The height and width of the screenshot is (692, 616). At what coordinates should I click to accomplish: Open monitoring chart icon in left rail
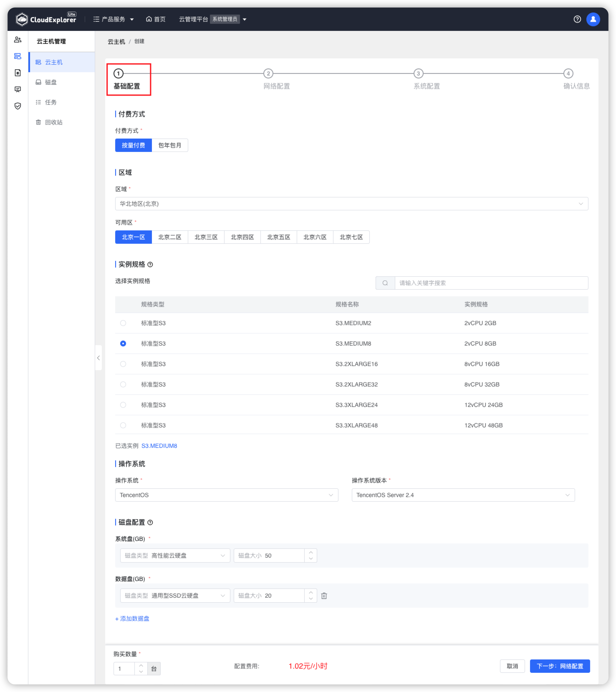(18, 89)
